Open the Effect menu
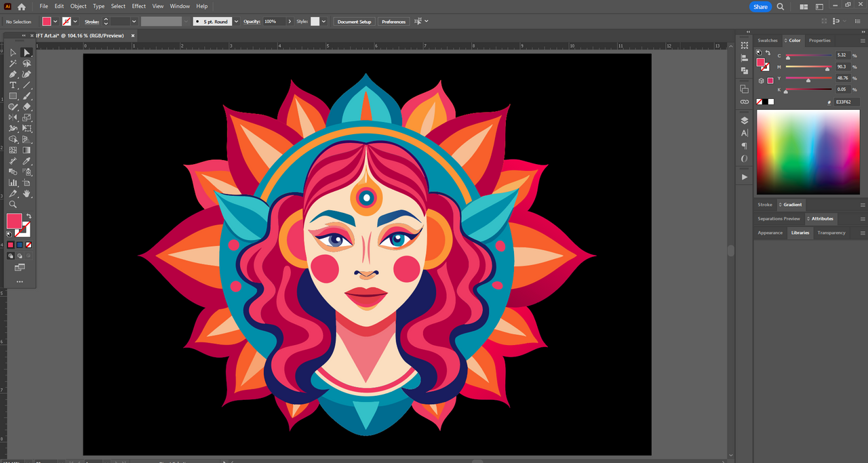Viewport: 868px width, 463px height. 138,6
